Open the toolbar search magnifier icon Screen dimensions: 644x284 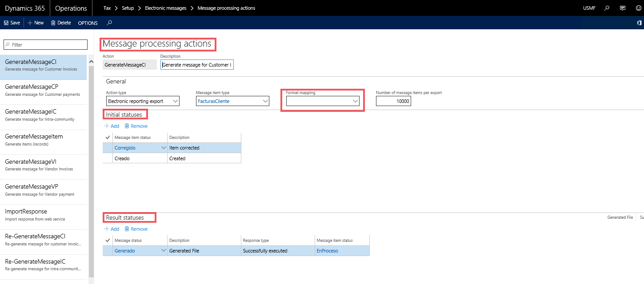[x=109, y=23]
